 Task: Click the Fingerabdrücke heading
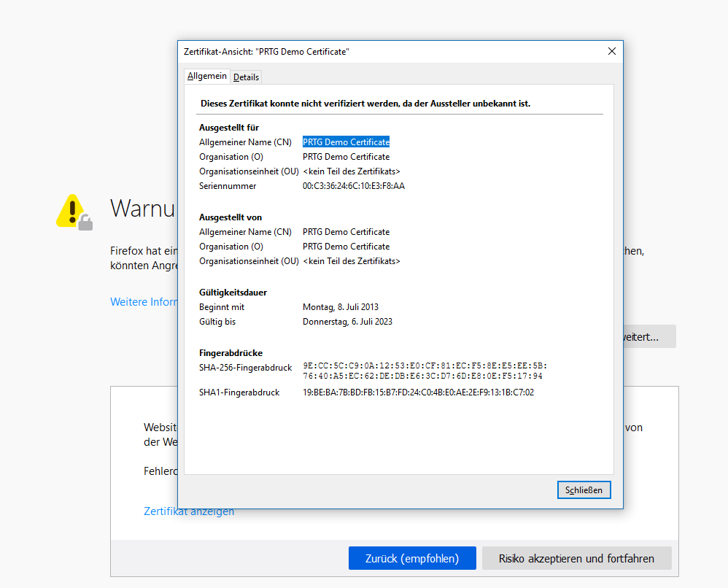[231, 353]
